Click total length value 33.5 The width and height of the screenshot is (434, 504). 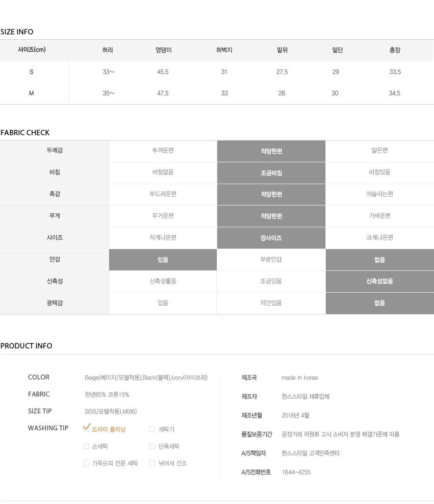[x=395, y=72]
